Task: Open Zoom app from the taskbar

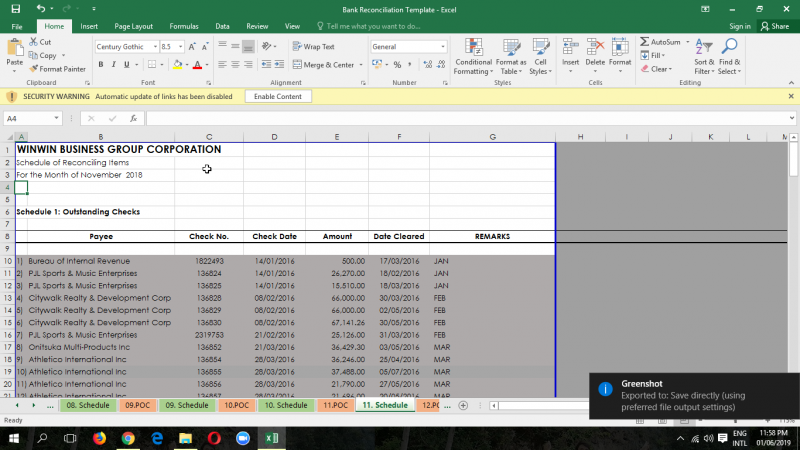Action: (x=242, y=438)
